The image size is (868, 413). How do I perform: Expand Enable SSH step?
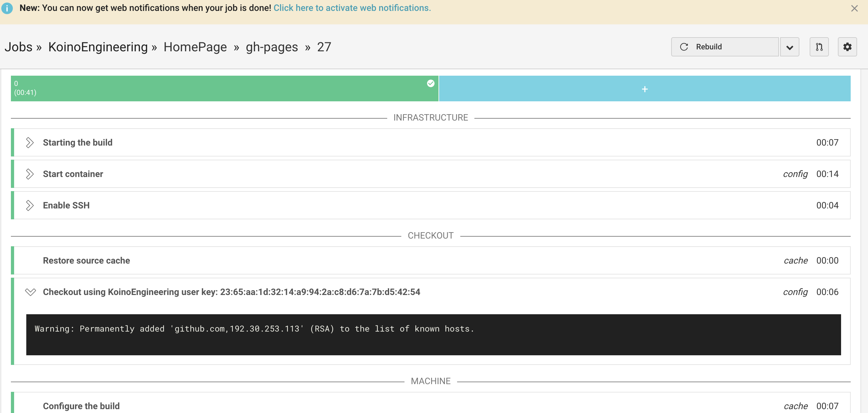click(30, 205)
